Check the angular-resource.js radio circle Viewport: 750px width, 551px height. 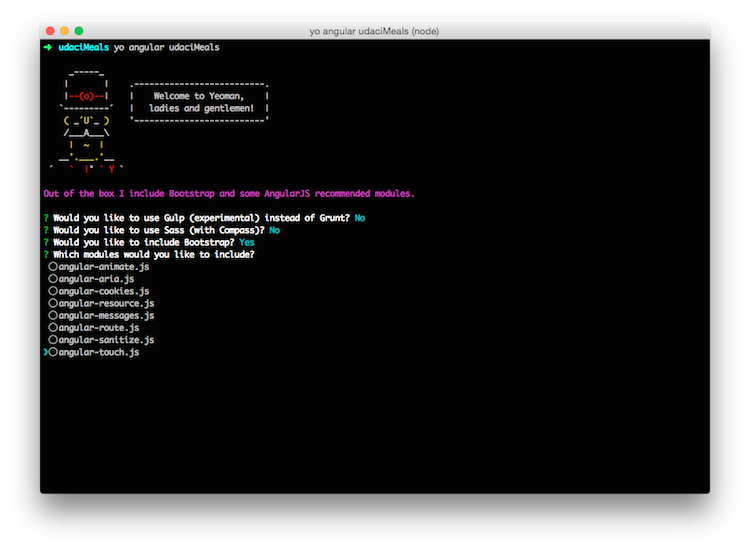click(x=53, y=303)
